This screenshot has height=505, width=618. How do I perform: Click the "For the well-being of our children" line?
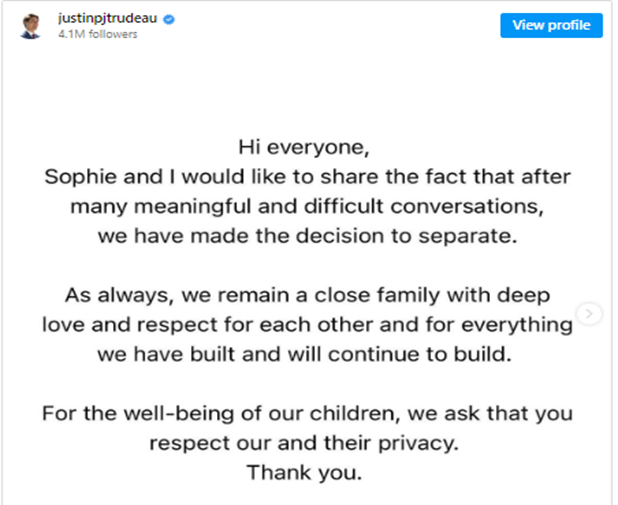307,414
